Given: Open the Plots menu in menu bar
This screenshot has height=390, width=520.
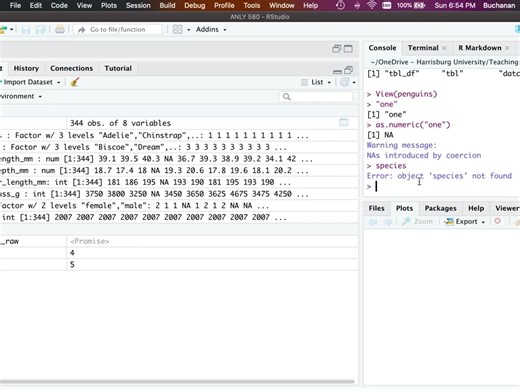Looking at the screenshot, I should [109, 5].
